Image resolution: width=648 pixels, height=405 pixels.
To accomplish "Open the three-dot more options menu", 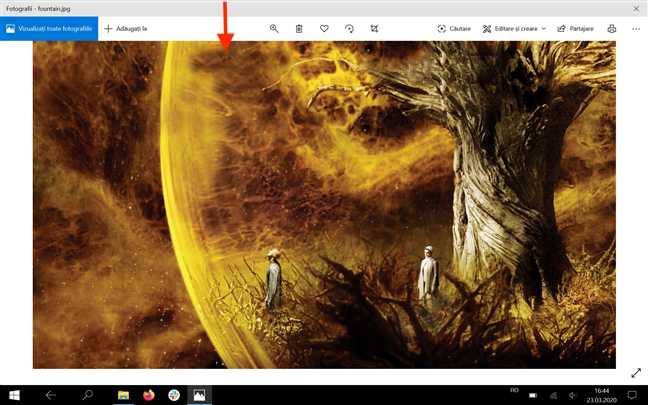I will coord(636,29).
